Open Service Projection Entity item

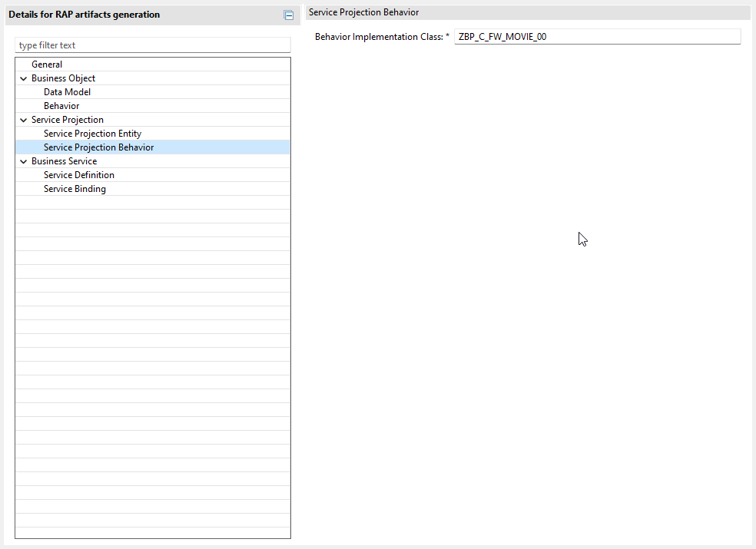[x=92, y=134]
